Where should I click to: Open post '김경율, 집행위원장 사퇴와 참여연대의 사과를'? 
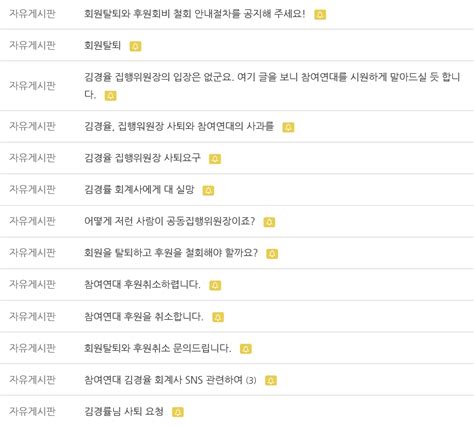179,126
